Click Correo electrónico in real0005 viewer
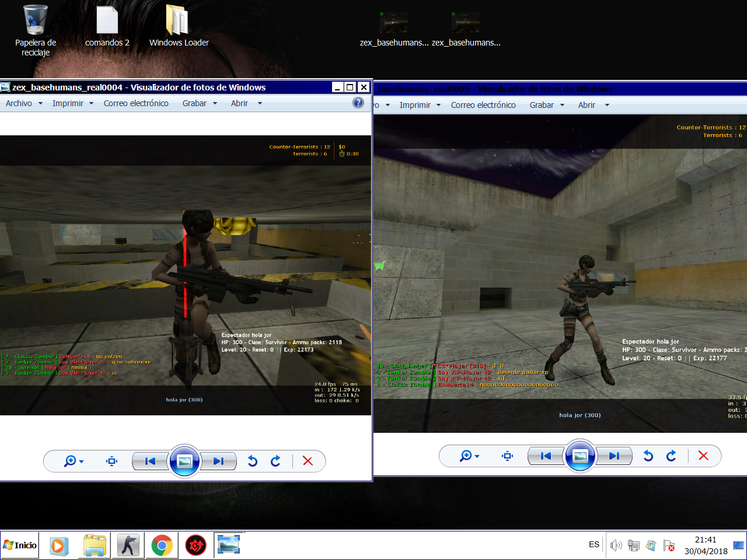The width and height of the screenshot is (747, 560). click(483, 105)
